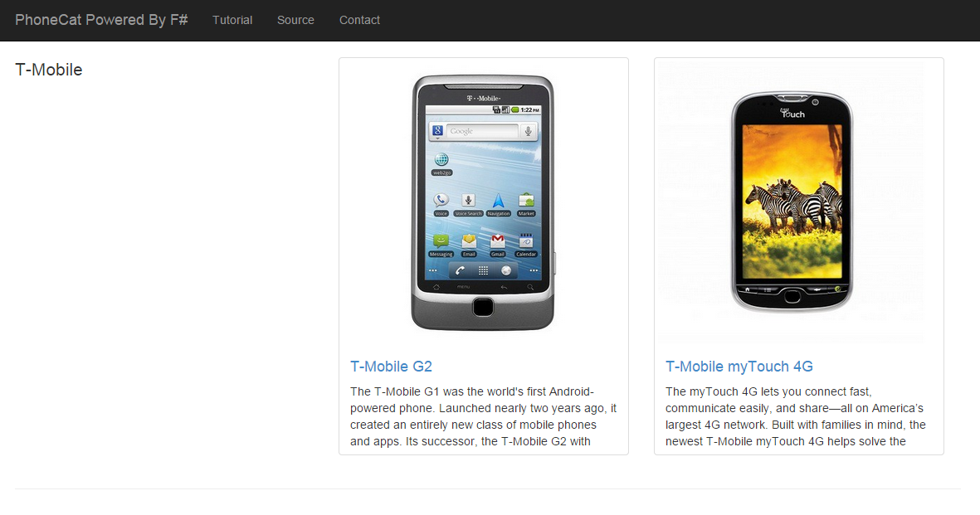Click the green Messaging icon on G2 screen
This screenshot has width=980, height=515.
[x=441, y=241]
